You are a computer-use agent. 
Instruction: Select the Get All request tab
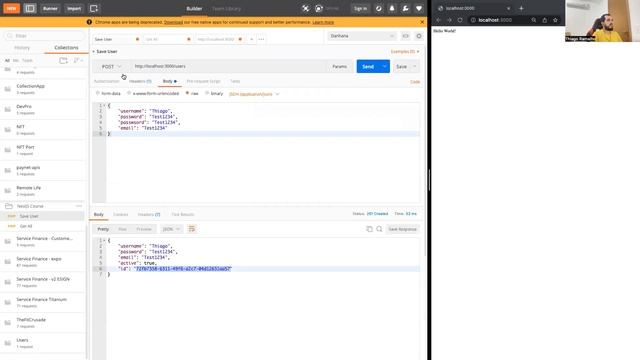167,39
